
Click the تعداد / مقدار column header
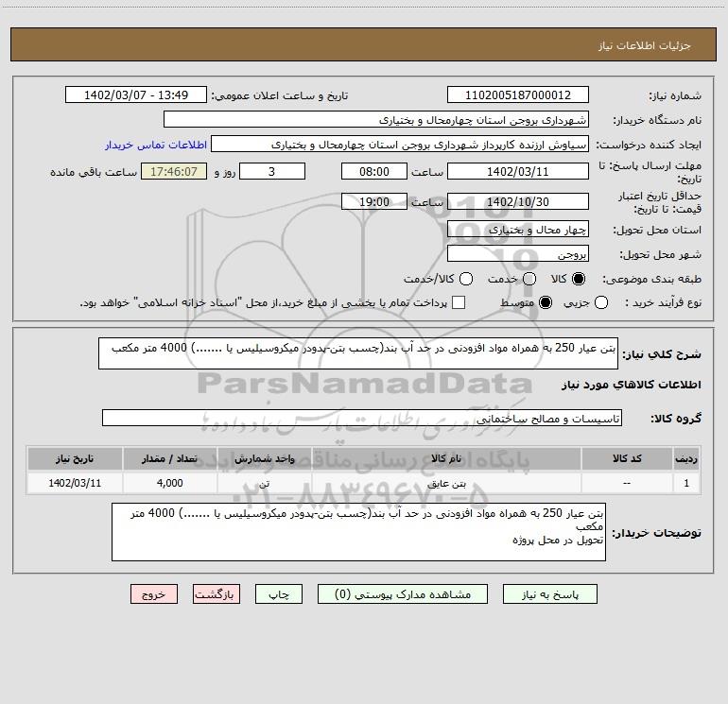click(x=169, y=458)
